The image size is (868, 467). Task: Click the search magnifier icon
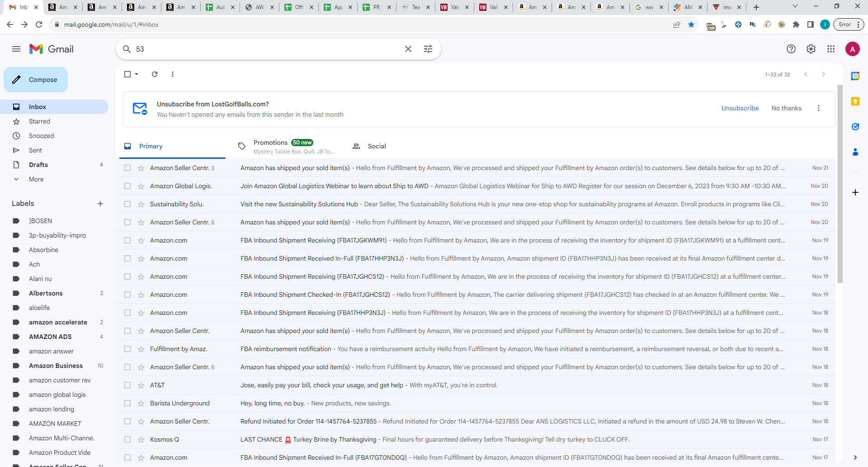point(127,49)
